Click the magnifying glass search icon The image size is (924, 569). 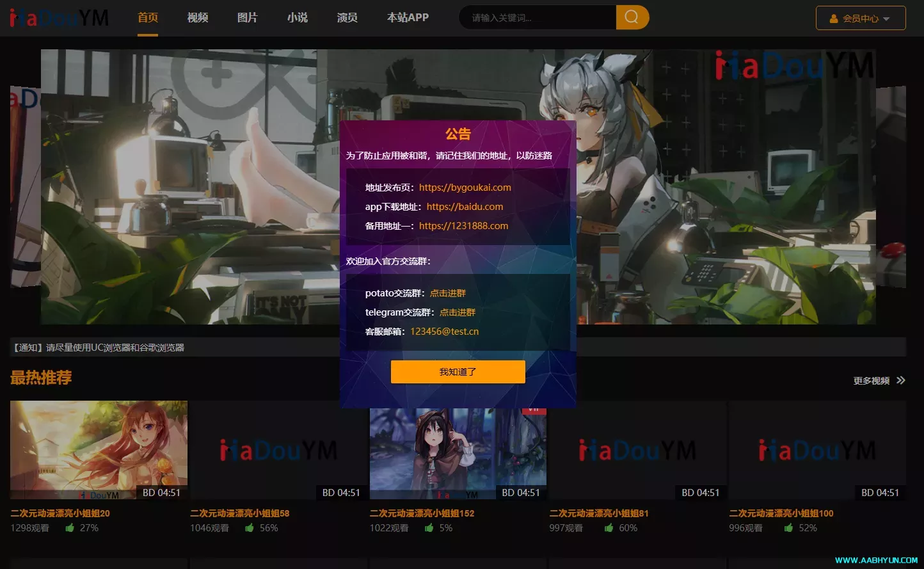pos(632,17)
